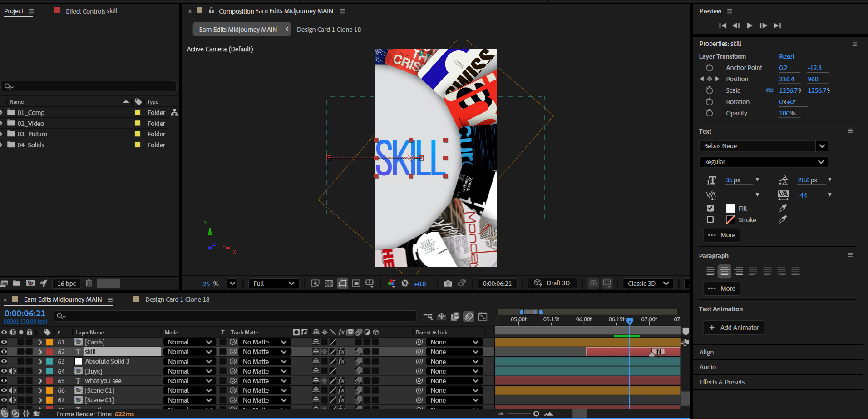Reset the Layer Transform properties
This screenshot has height=419, width=868.
(x=786, y=56)
